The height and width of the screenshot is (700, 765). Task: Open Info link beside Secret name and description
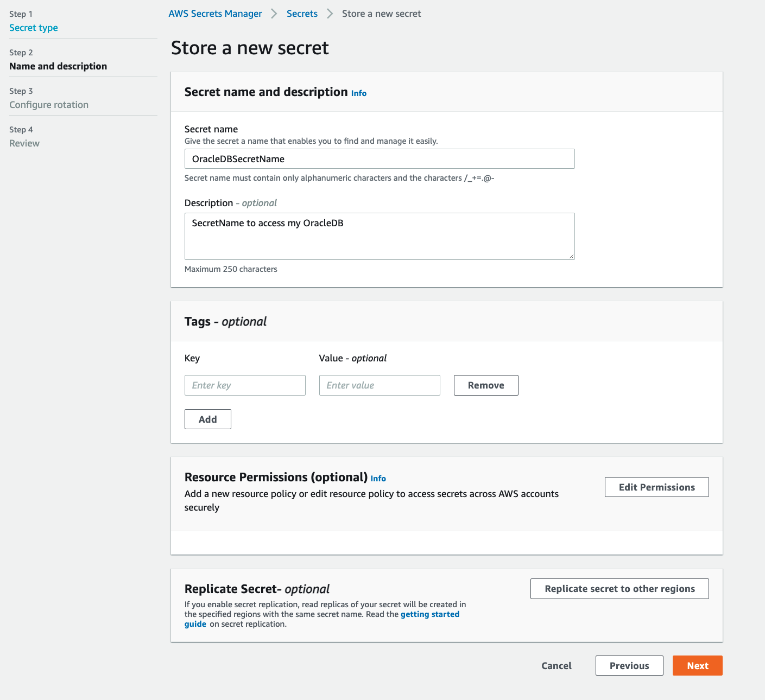coord(359,93)
